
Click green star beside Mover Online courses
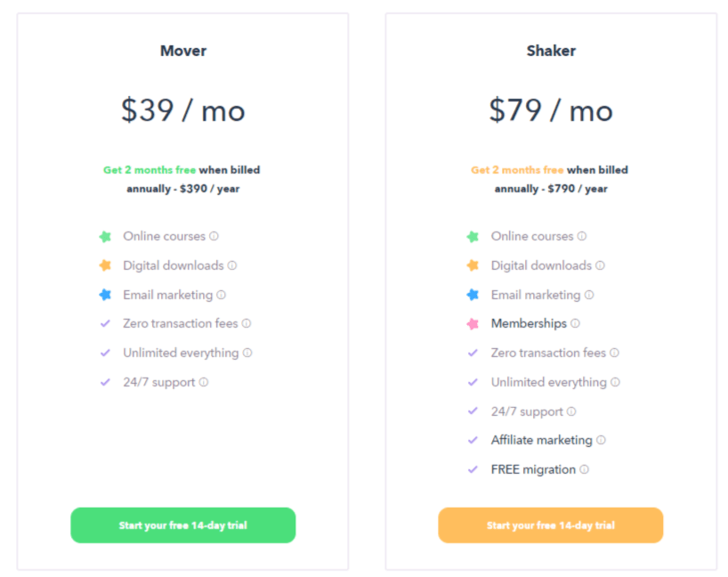105,237
